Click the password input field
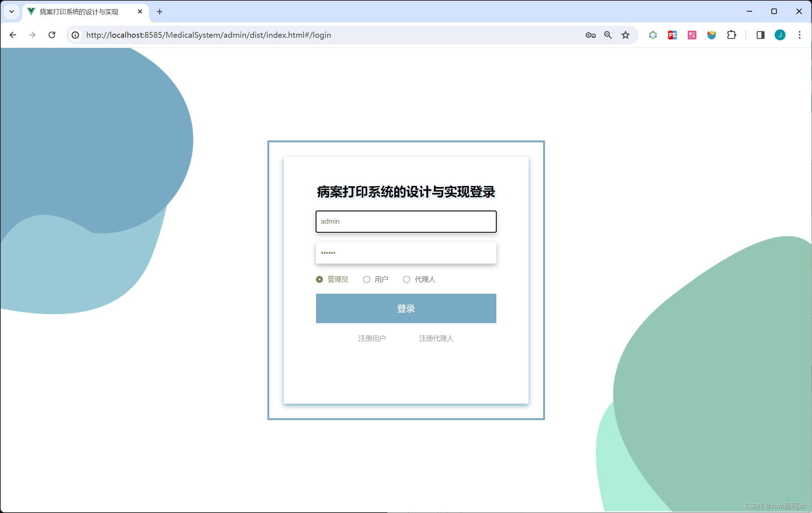This screenshot has height=513, width=812. click(406, 253)
